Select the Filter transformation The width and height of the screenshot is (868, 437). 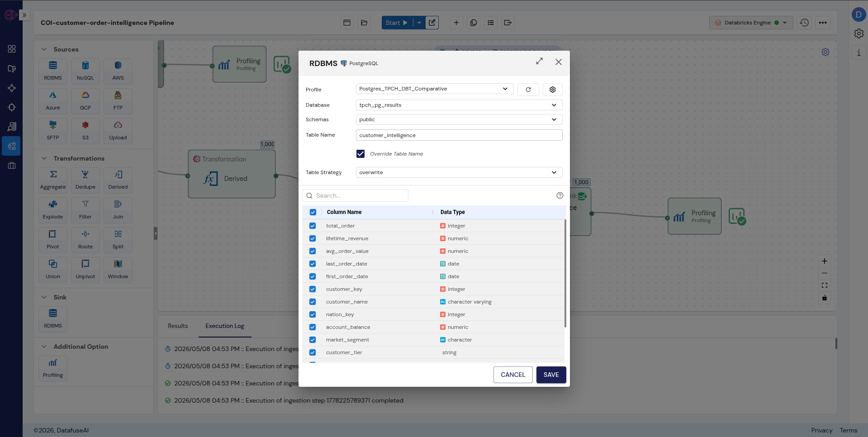click(85, 209)
